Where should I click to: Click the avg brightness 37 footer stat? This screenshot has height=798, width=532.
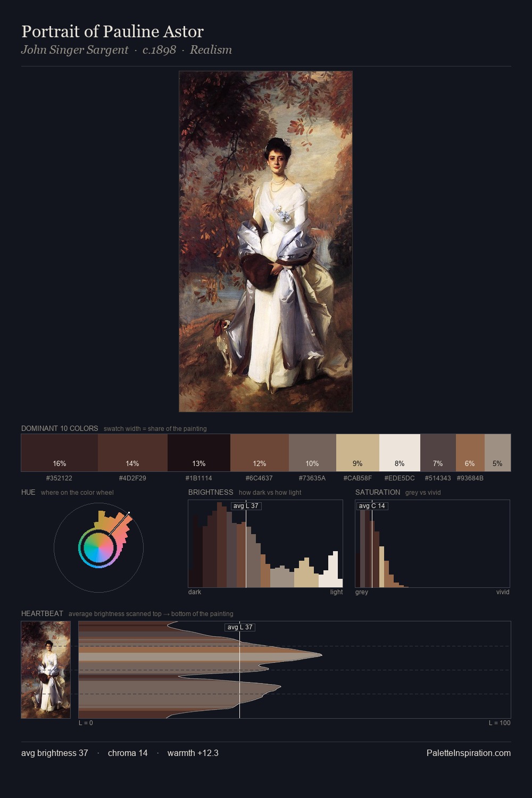pyautogui.click(x=55, y=753)
